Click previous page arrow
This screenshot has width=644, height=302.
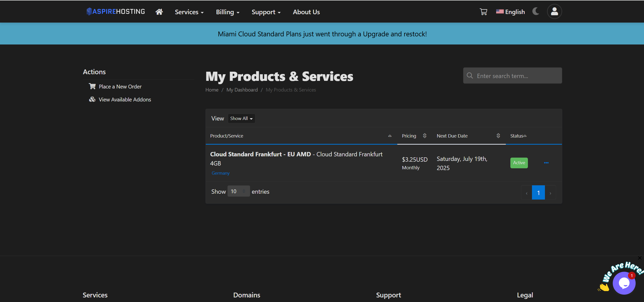[x=527, y=193]
